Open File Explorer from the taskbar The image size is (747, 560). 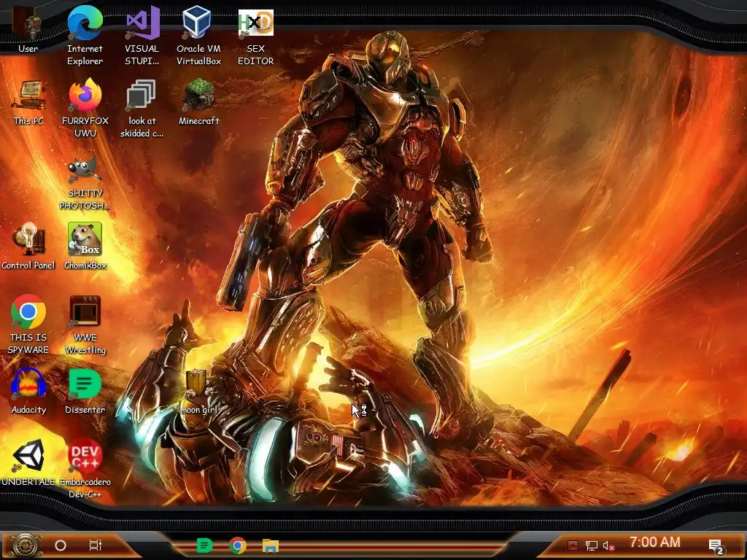pyautogui.click(x=270, y=545)
